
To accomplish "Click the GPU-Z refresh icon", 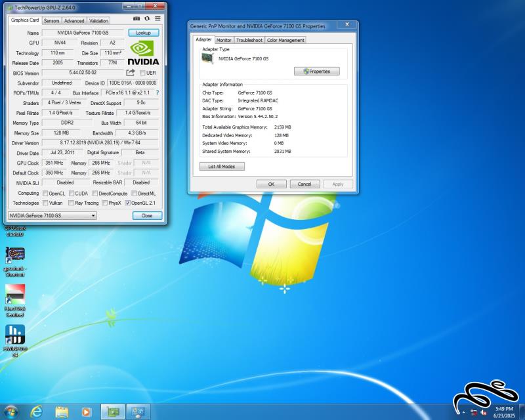I will [147, 19].
